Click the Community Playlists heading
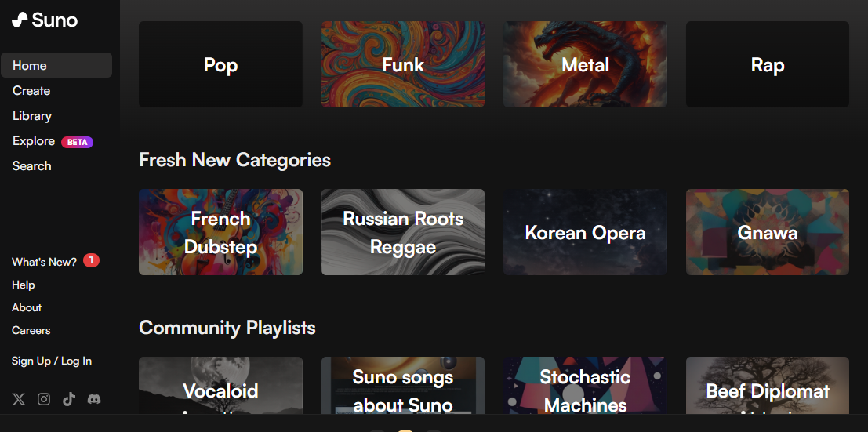 tap(227, 328)
